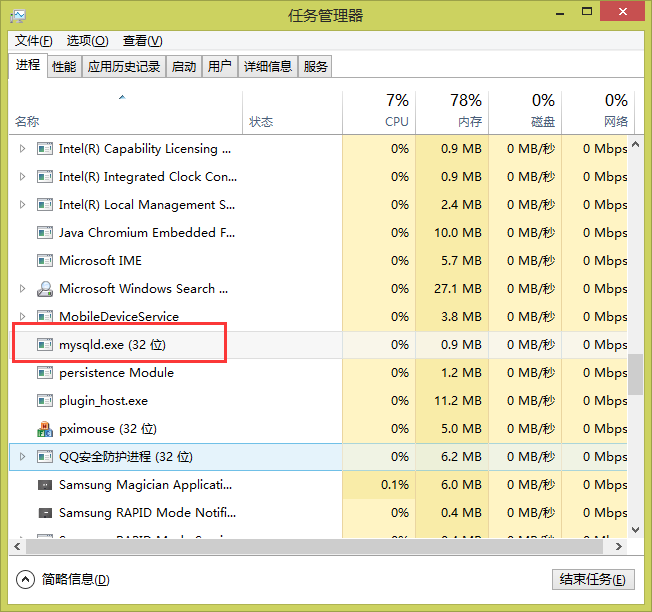Click the 11.2 MB memory value
This screenshot has height=612, width=652.
tap(458, 401)
